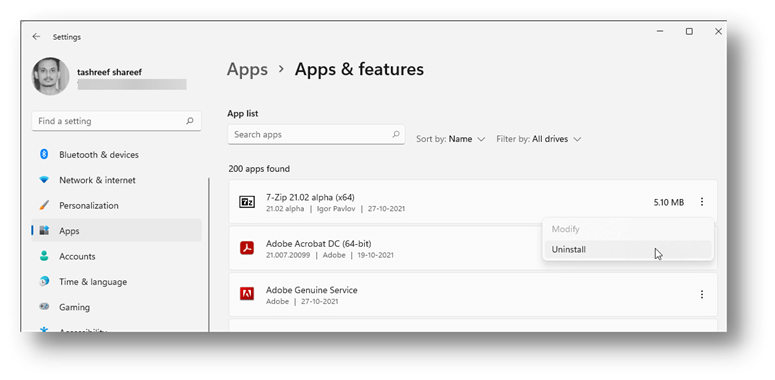Open the 7-Zip three-dot menu
This screenshot has width=775, height=380.
coord(701,202)
